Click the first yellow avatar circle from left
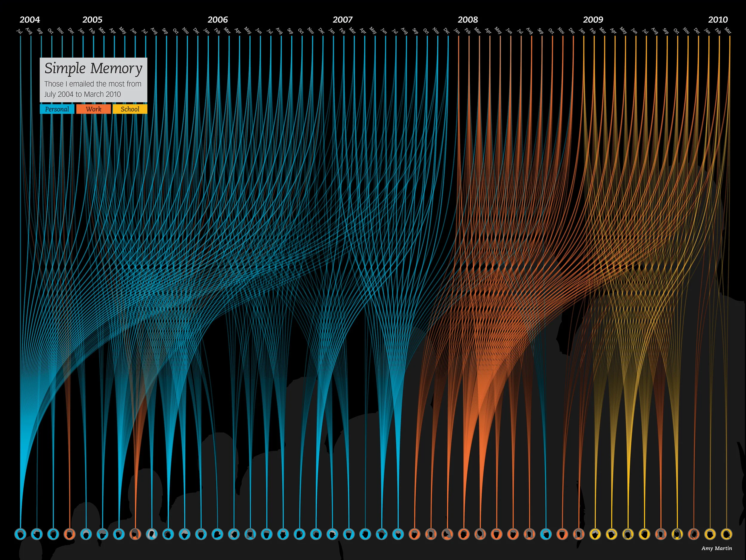This screenshot has height=560, width=746. 595,534
